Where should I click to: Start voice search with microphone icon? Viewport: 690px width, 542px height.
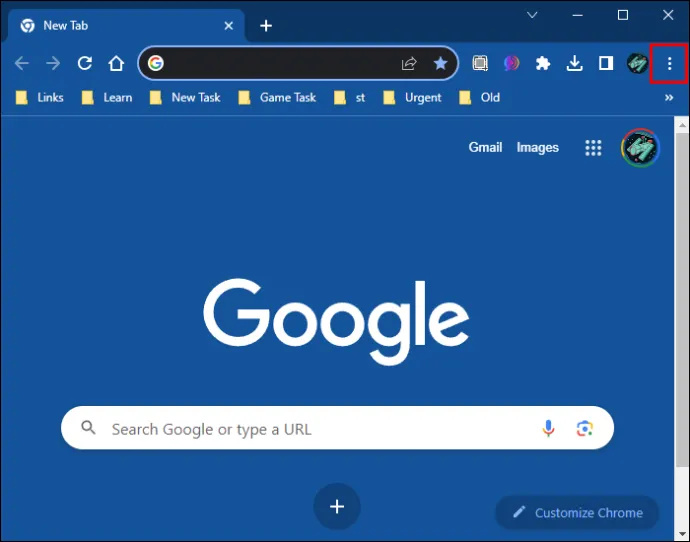coord(548,428)
